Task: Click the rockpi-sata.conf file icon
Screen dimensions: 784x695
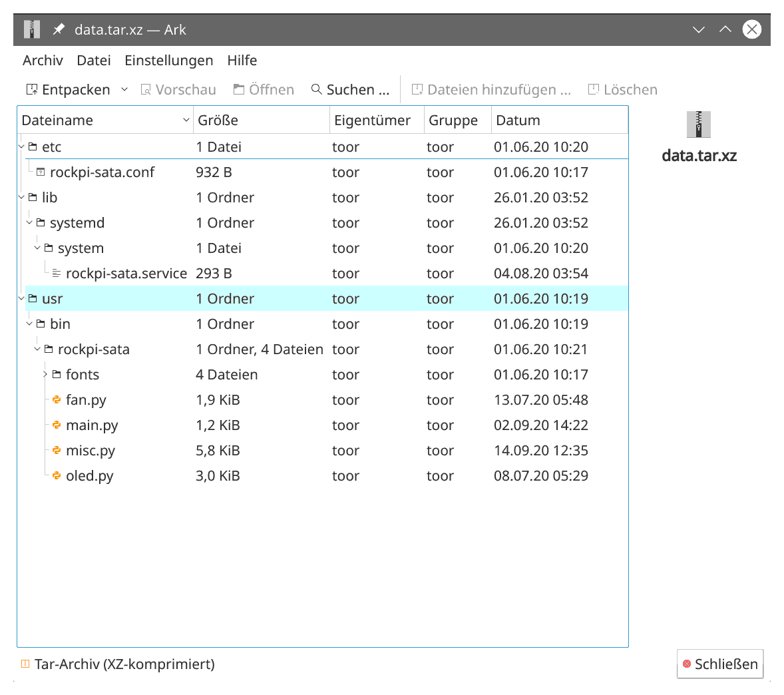Action: pos(41,172)
